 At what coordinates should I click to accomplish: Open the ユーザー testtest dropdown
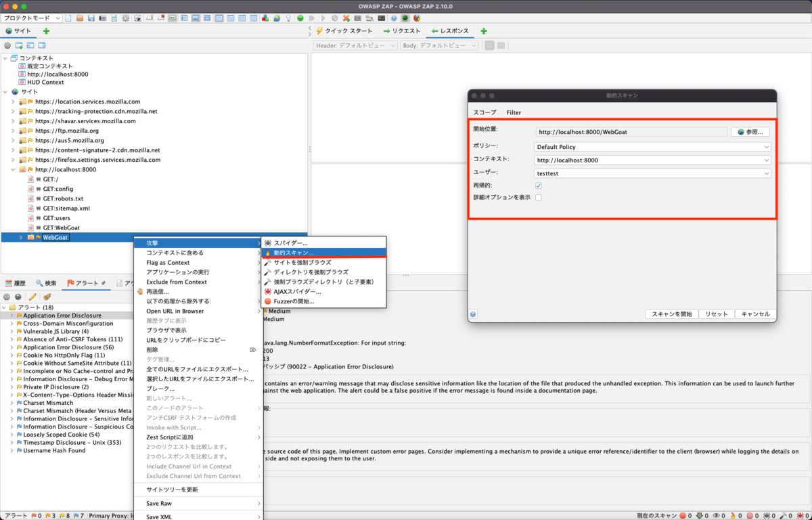652,173
